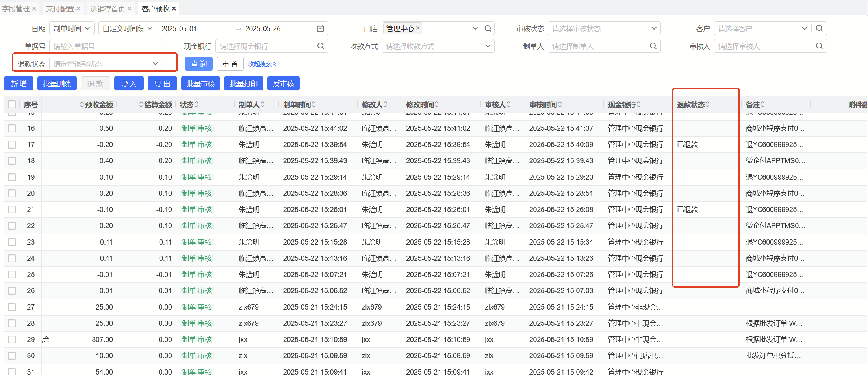Collapse search with 收起搜索 link
The image size is (868, 375).
(262, 64)
